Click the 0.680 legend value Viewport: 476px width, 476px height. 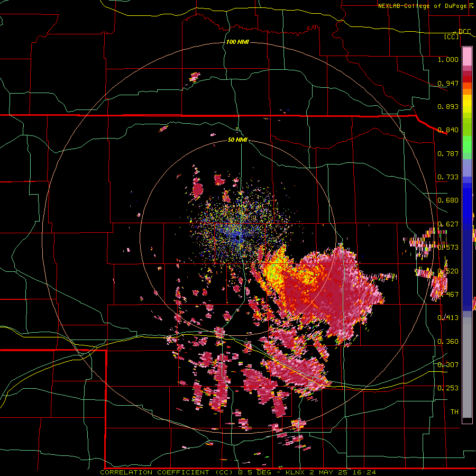tap(448, 200)
